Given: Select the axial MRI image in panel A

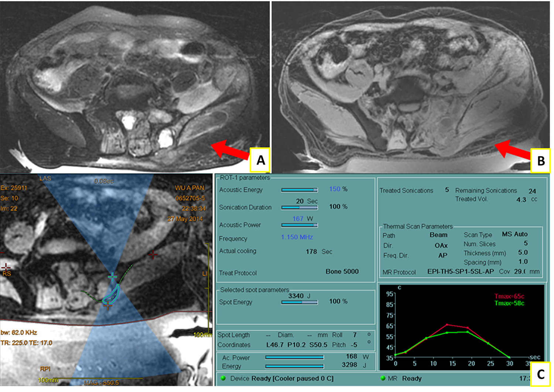Looking at the screenshot, I should [135, 87].
